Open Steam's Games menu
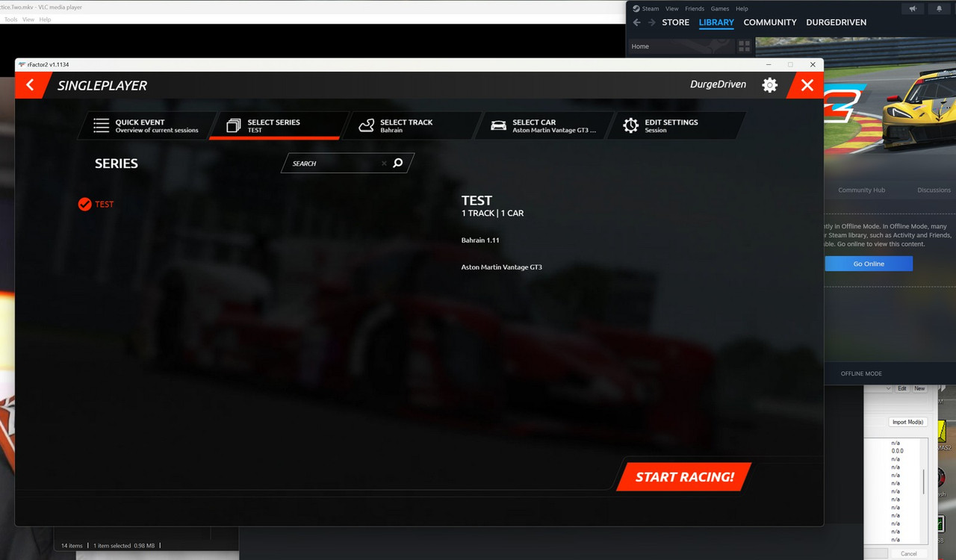956x560 pixels. point(720,9)
